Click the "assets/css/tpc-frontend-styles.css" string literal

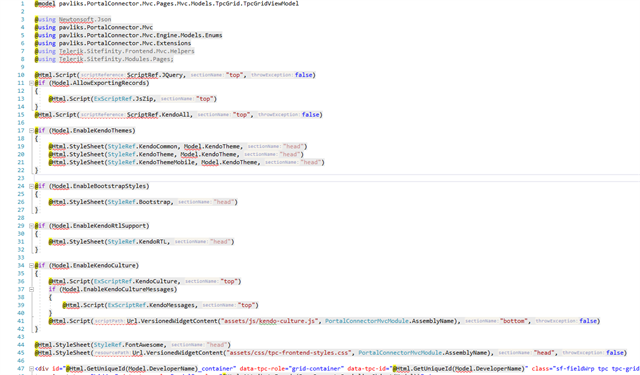(x=289, y=353)
